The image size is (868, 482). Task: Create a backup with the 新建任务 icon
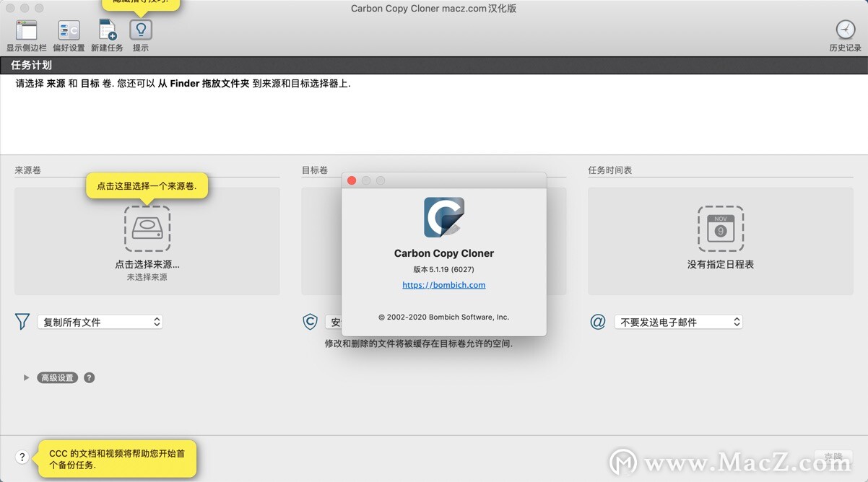[107, 30]
